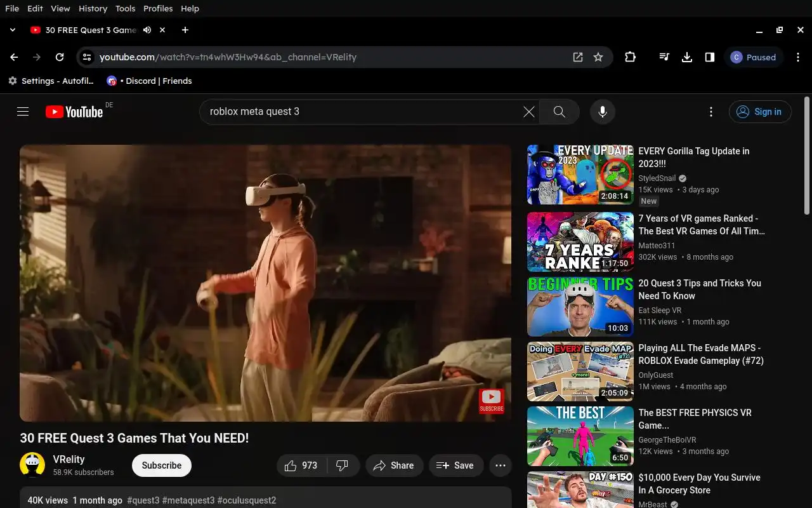This screenshot has height=508, width=812.
Task: Open Eat Sleep VR channel name
Action: coord(660,311)
